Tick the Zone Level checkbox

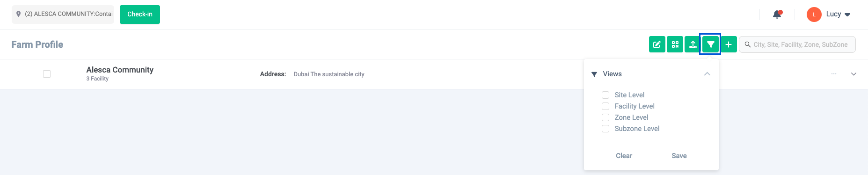click(605, 117)
